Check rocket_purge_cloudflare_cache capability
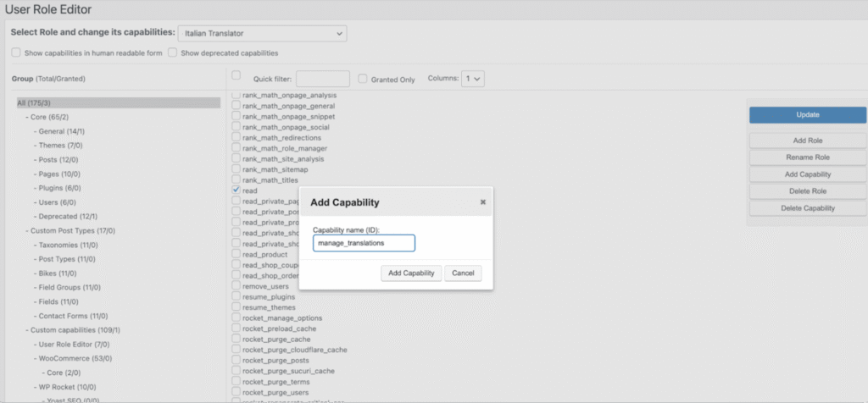 click(236, 350)
